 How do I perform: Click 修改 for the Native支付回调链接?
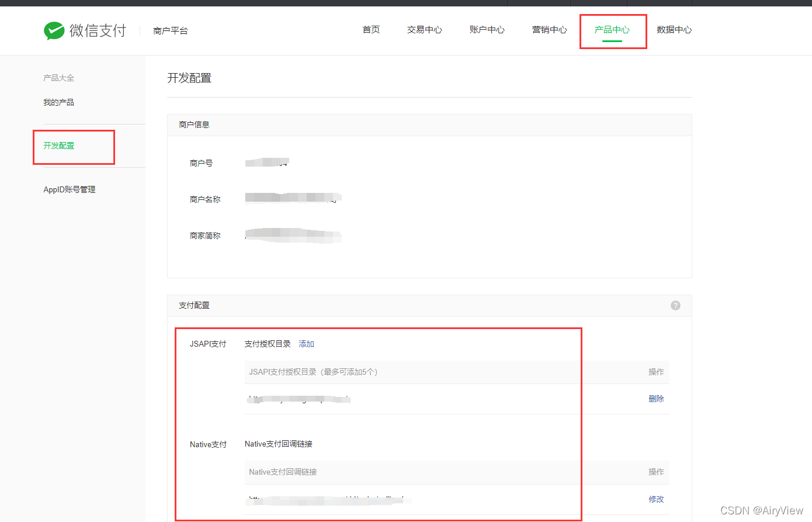click(656, 499)
